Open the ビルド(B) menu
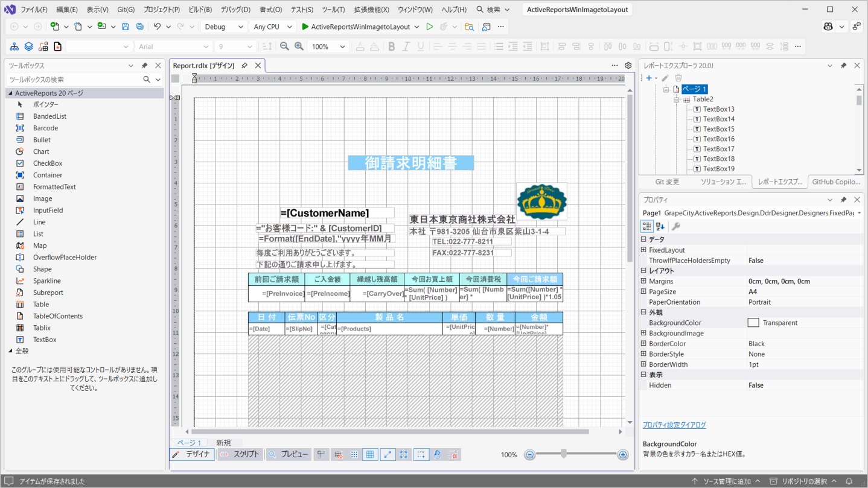Image resolution: width=868 pixels, height=488 pixels. click(200, 10)
